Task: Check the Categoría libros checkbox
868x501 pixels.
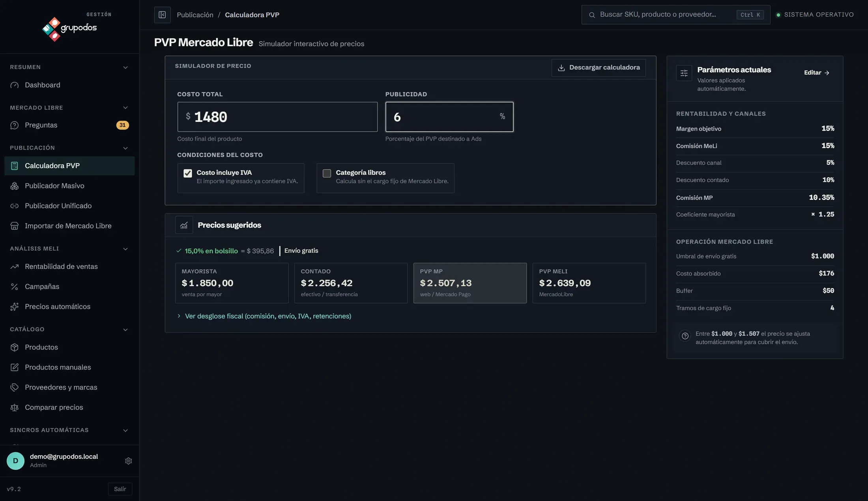Action: pos(327,173)
